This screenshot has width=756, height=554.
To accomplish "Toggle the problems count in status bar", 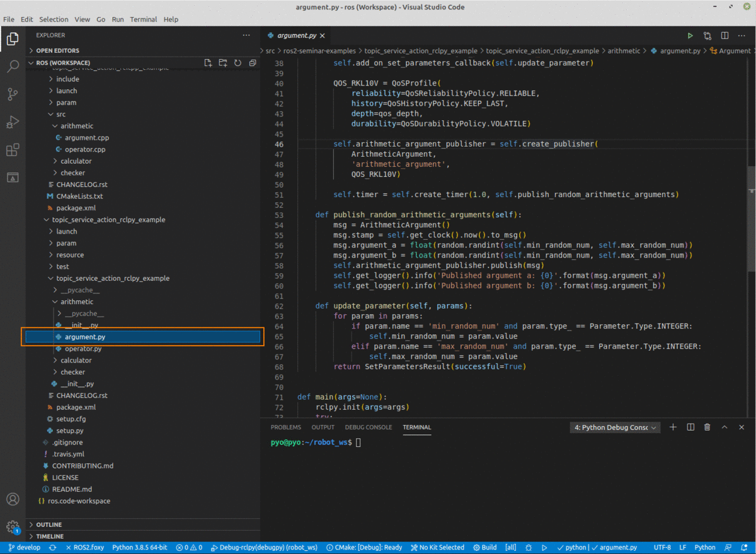I will coord(188,547).
